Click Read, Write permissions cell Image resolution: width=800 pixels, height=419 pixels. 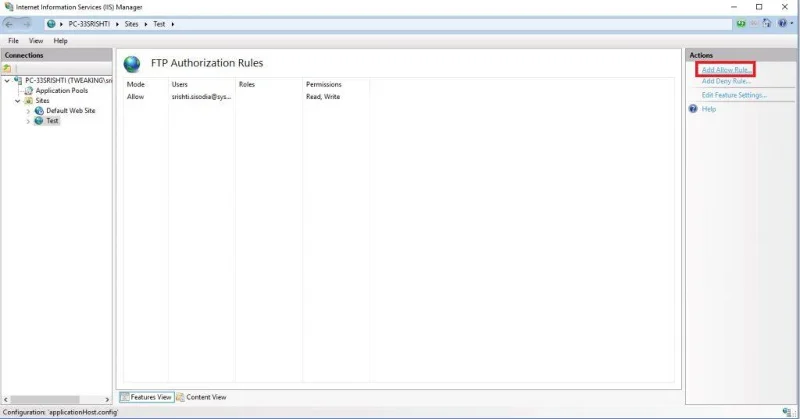pyautogui.click(x=323, y=96)
